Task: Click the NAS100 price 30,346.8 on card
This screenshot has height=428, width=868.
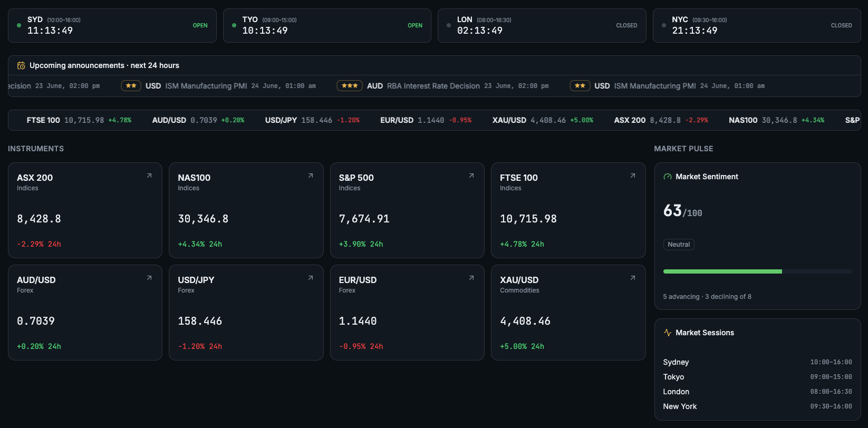Action: (203, 219)
